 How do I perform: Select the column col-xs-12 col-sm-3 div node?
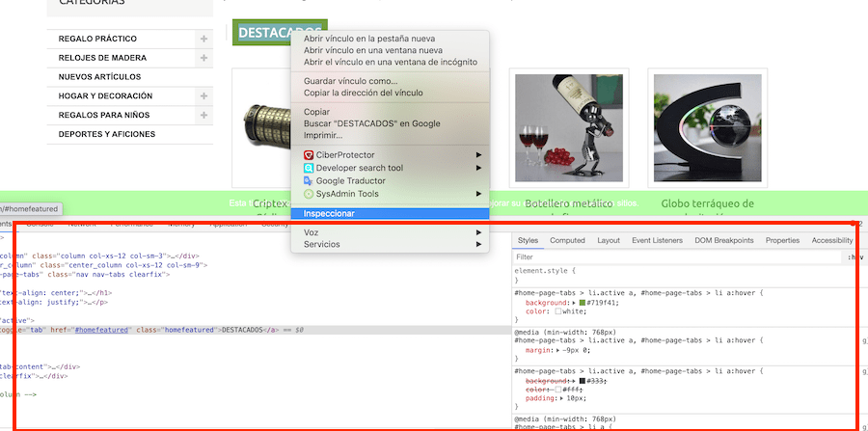click(99, 256)
